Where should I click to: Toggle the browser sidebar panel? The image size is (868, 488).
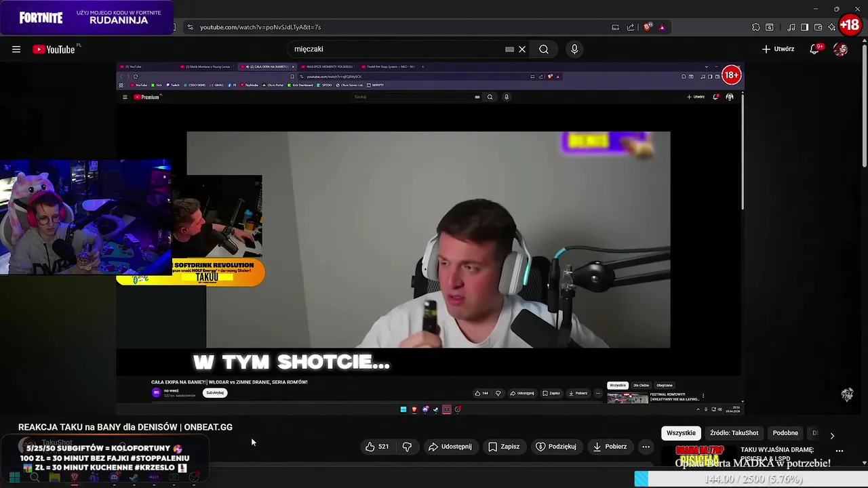(804, 27)
